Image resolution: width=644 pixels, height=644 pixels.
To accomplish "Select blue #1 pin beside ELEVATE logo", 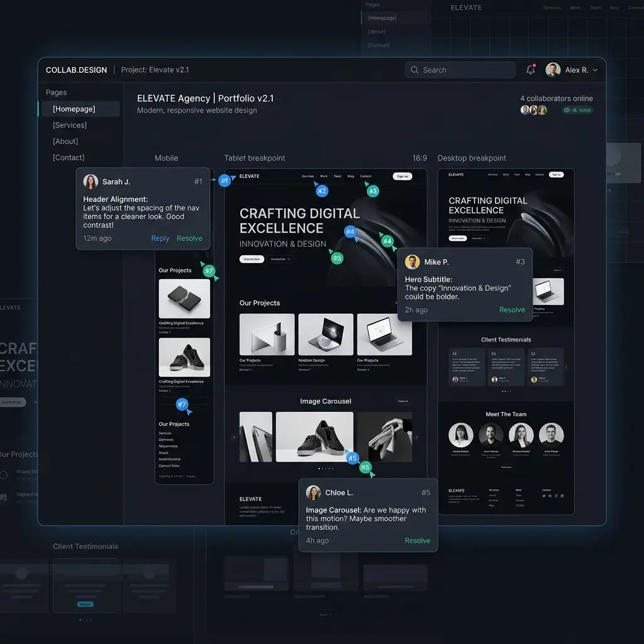I will click(225, 180).
